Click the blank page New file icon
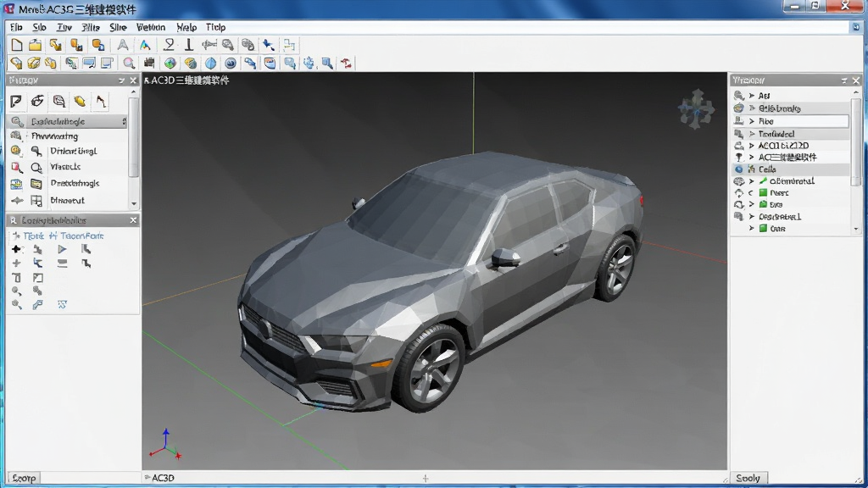The width and height of the screenshot is (868, 488). (x=17, y=45)
